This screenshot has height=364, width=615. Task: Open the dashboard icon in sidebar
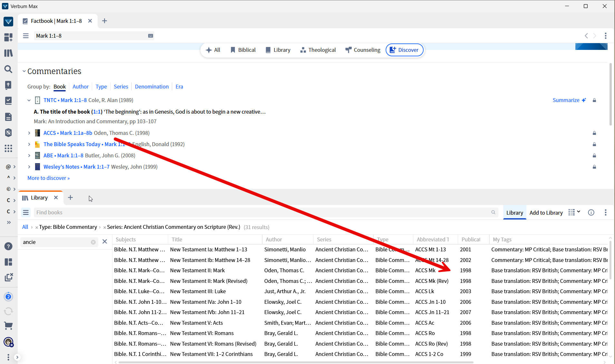tap(8, 37)
